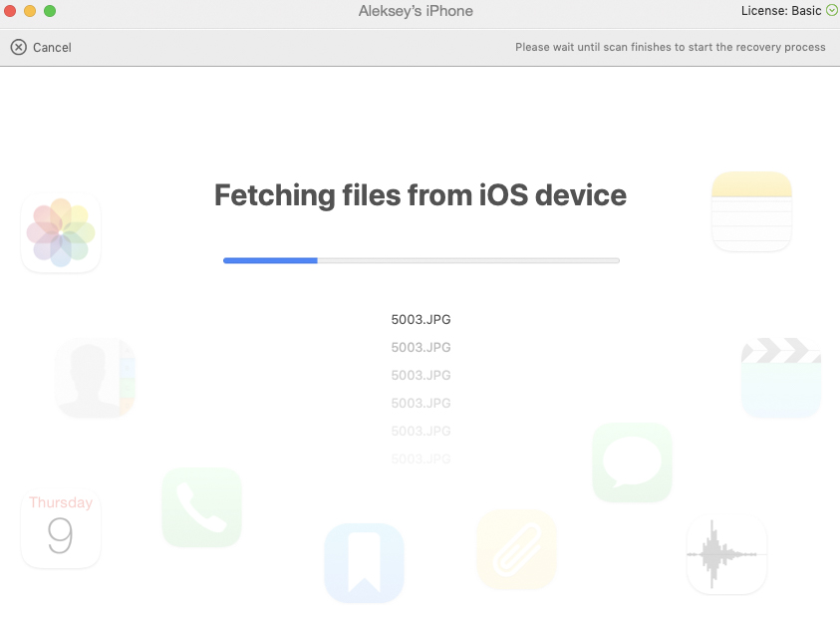Click the Photos flower icon

[x=61, y=232]
